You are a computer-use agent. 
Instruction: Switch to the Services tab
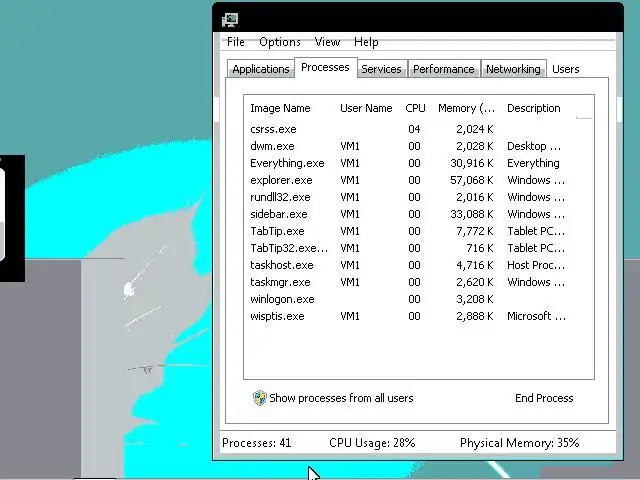381,69
